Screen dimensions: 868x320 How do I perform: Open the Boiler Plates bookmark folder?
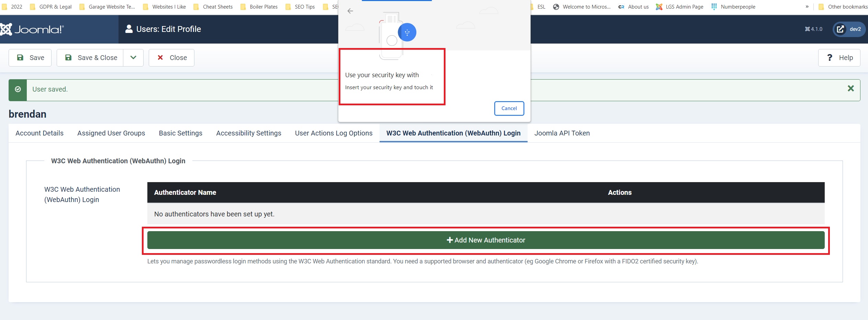259,7
